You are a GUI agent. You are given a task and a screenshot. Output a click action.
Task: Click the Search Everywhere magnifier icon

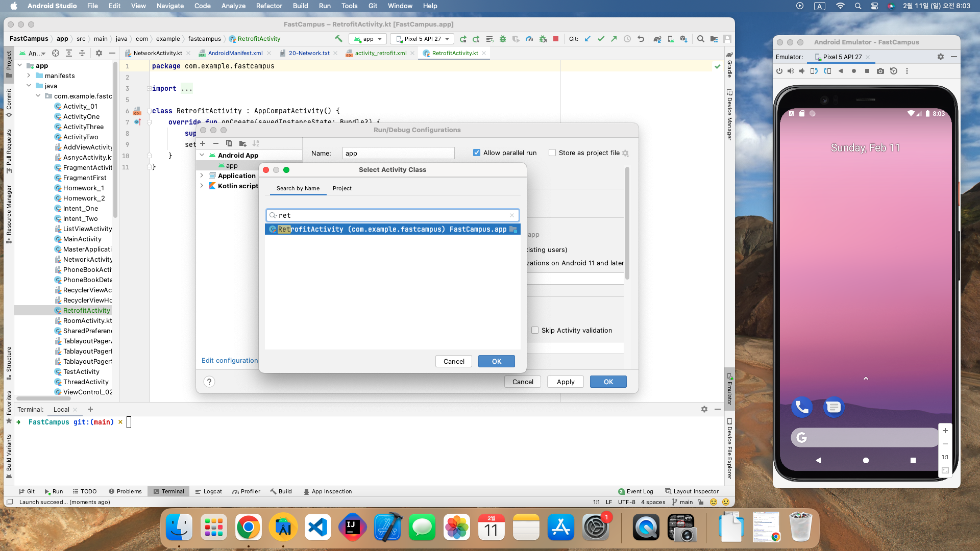[x=701, y=39]
